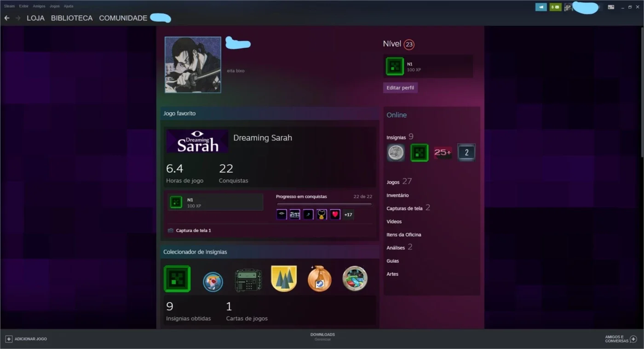Open the badge showing number 2
The height and width of the screenshot is (349, 644).
[x=466, y=152]
